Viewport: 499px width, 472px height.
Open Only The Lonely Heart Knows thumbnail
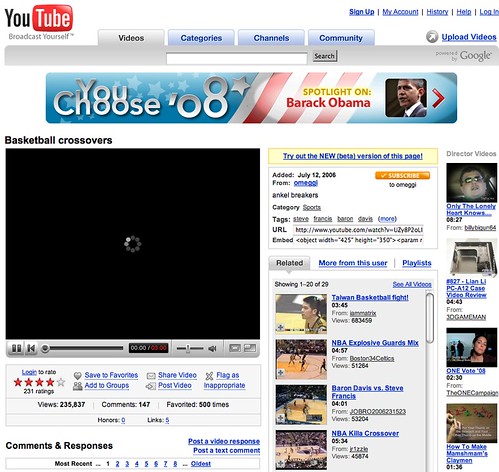click(472, 182)
